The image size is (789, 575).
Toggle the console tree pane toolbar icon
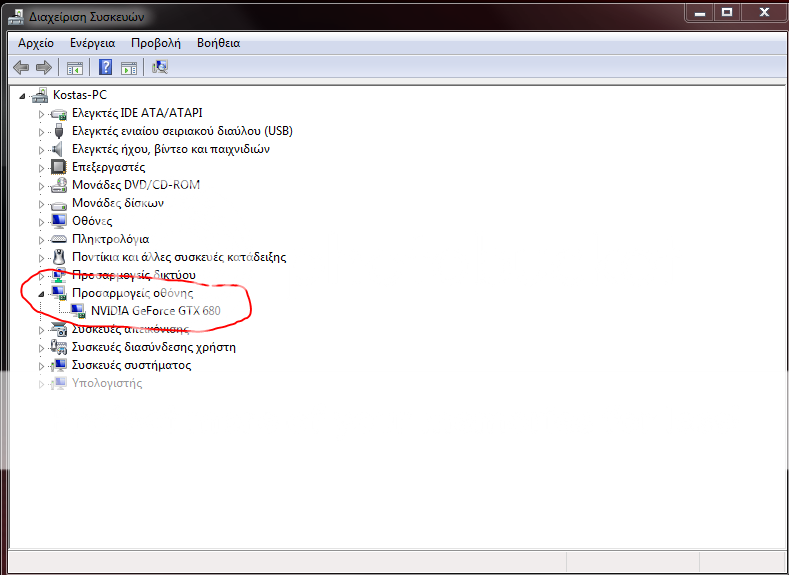[74, 68]
